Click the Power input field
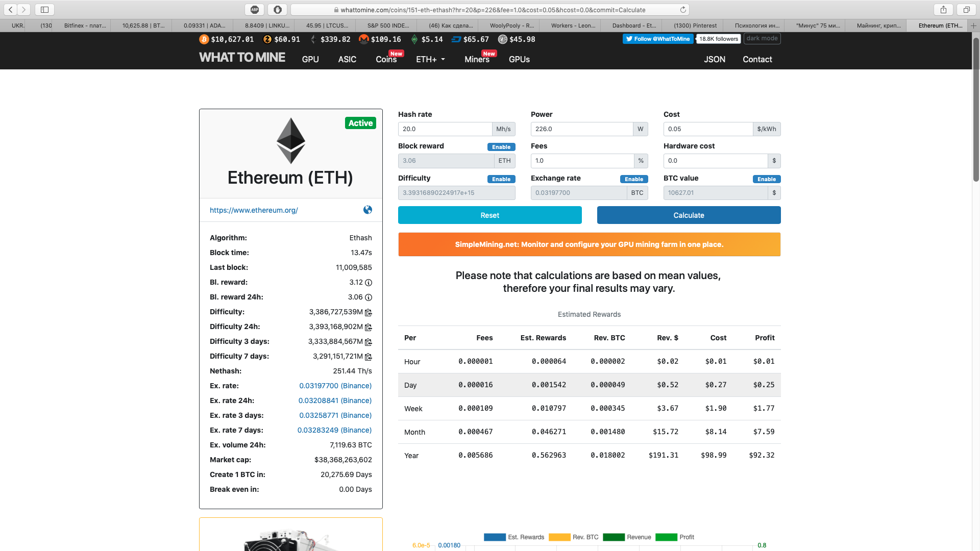The image size is (980, 551). point(582,129)
